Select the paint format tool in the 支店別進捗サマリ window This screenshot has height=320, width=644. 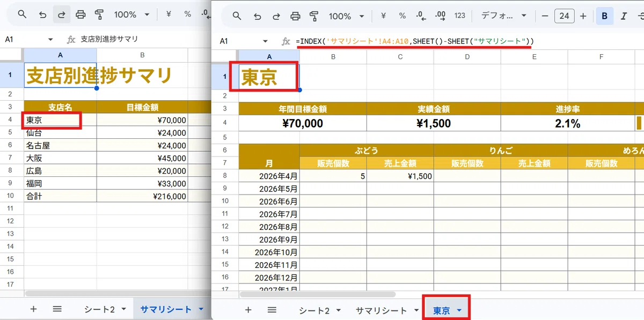click(x=99, y=14)
